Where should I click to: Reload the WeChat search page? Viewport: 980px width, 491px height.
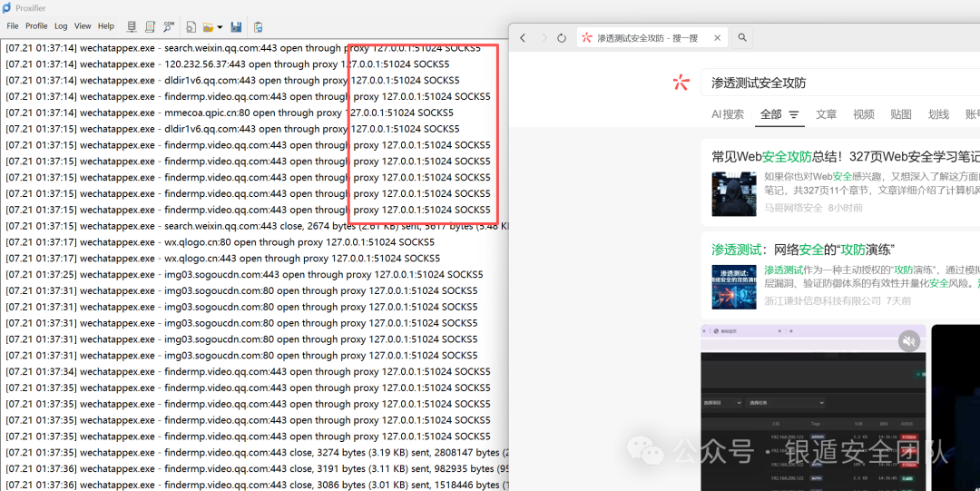(562, 38)
